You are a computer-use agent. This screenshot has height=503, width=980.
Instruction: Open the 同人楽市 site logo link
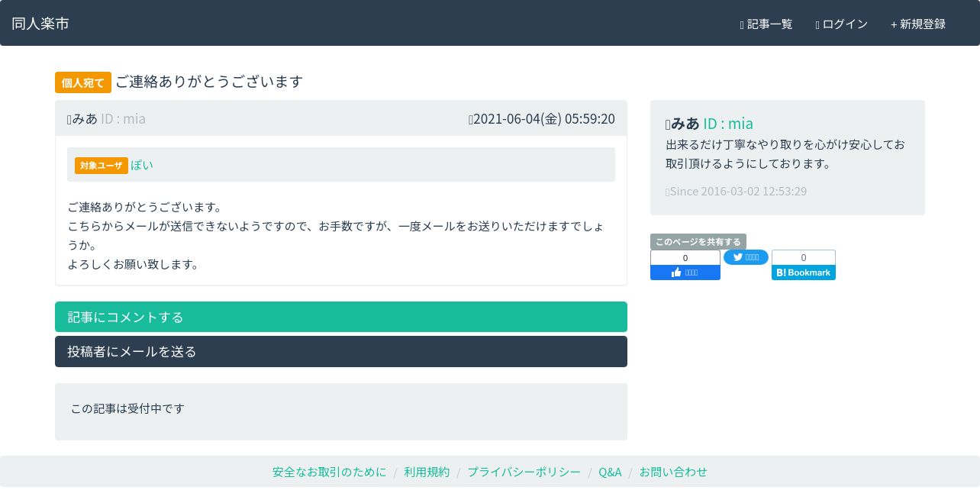tap(40, 24)
